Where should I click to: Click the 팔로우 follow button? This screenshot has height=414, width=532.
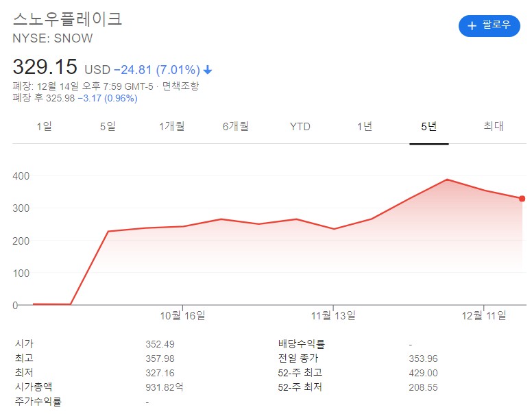(x=489, y=25)
